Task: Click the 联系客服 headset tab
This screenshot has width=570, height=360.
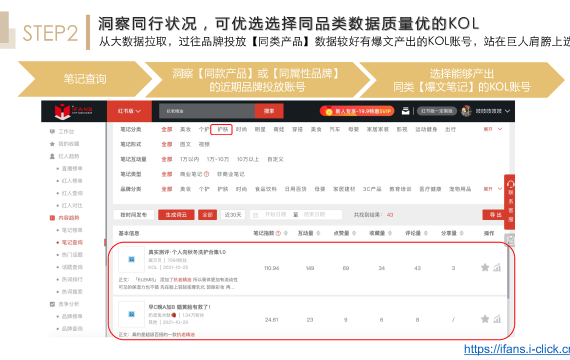Action: 510,202
